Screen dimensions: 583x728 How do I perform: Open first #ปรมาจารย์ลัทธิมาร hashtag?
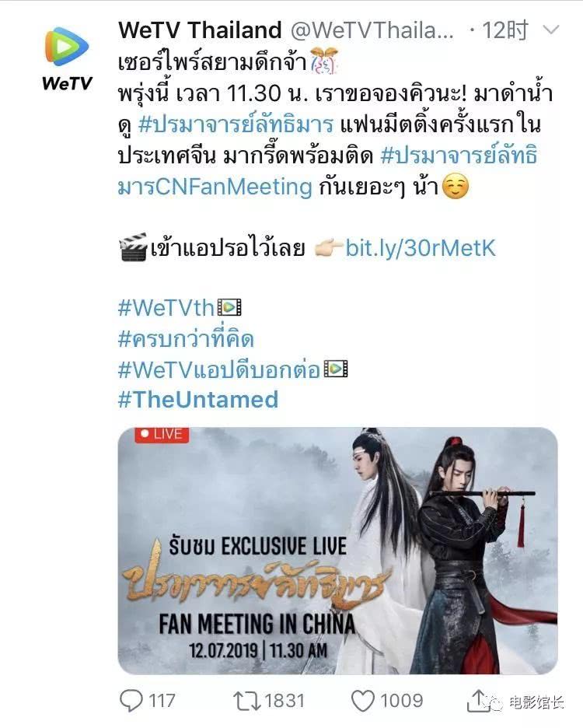[236, 124]
